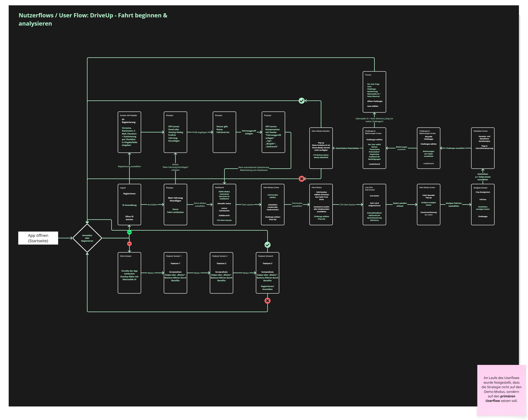
Task: Select the 'Log in' screen card
Action: coord(129,205)
